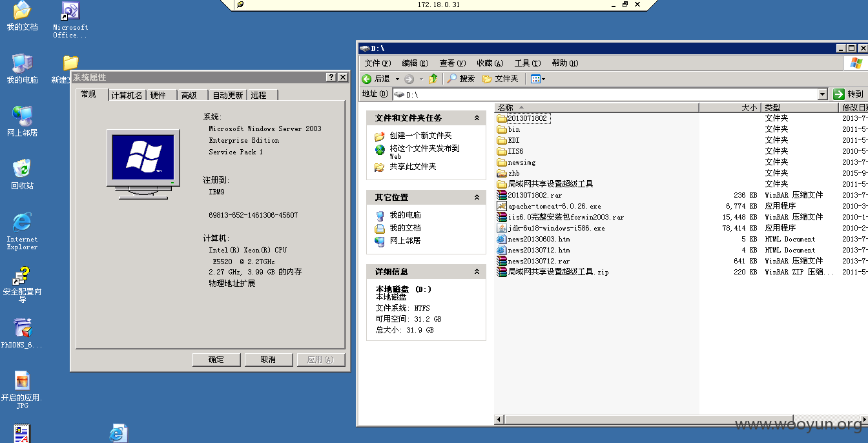Viewport: 868px width, 443px height.
Task: Click the 转到 go button
Action: (849, 94)
